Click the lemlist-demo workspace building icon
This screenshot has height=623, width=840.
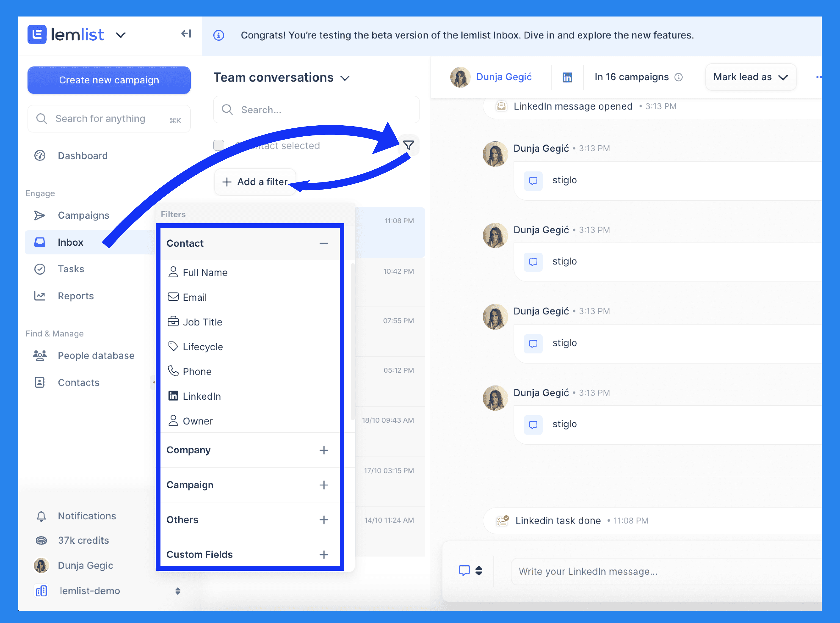[41, 591]
